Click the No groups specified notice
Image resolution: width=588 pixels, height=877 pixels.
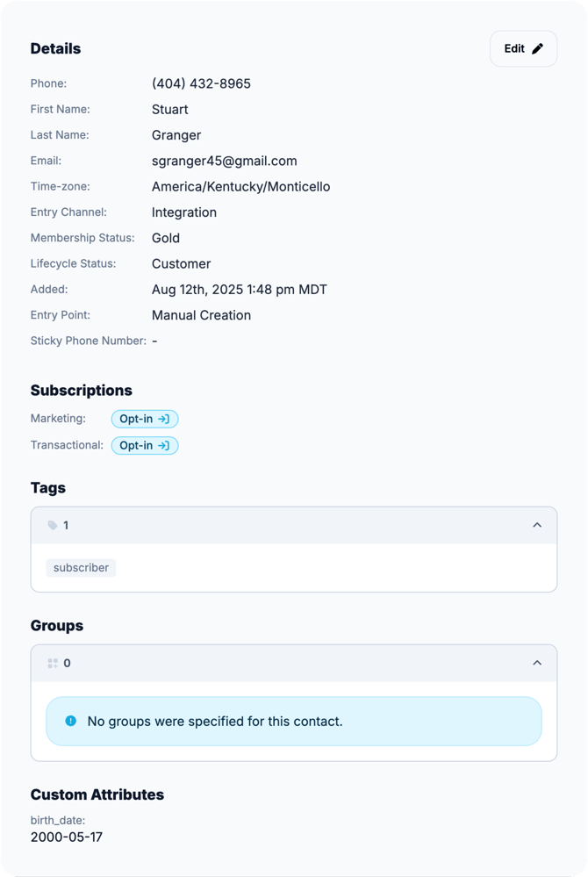coord(294,722)
